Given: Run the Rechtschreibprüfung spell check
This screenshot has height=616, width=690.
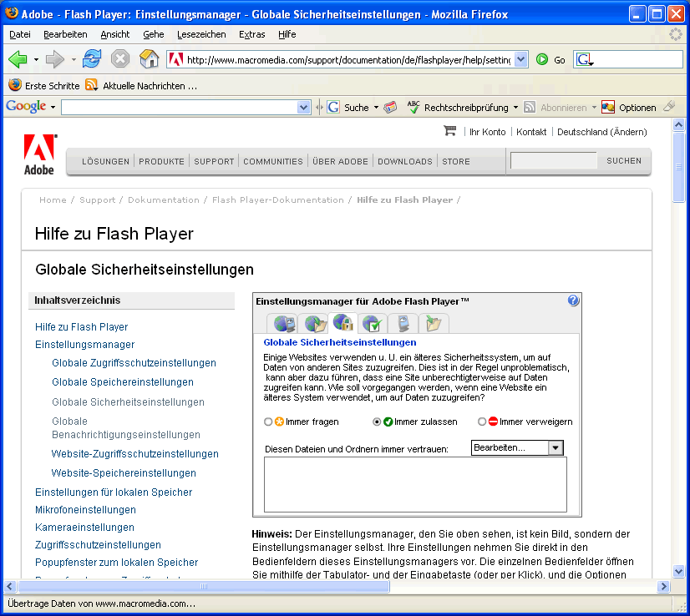Looking at the screenshot, I should [x=458, y=108].
